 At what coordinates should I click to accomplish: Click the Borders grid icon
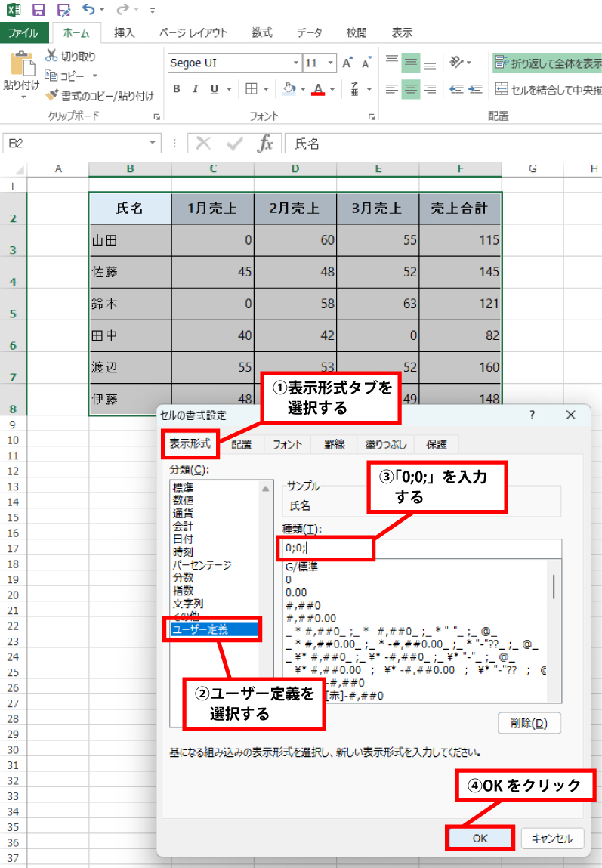click(252, 89)
